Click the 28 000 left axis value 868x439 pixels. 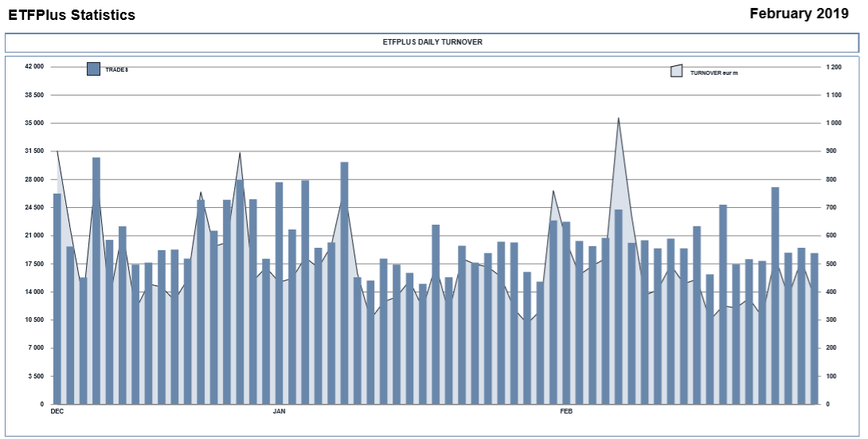click(34, 179)
